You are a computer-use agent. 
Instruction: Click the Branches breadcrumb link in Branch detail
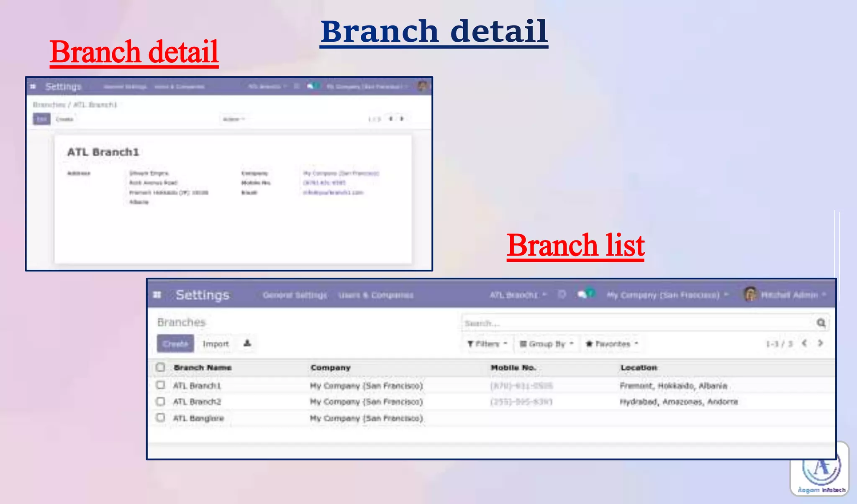coord(49,105)
